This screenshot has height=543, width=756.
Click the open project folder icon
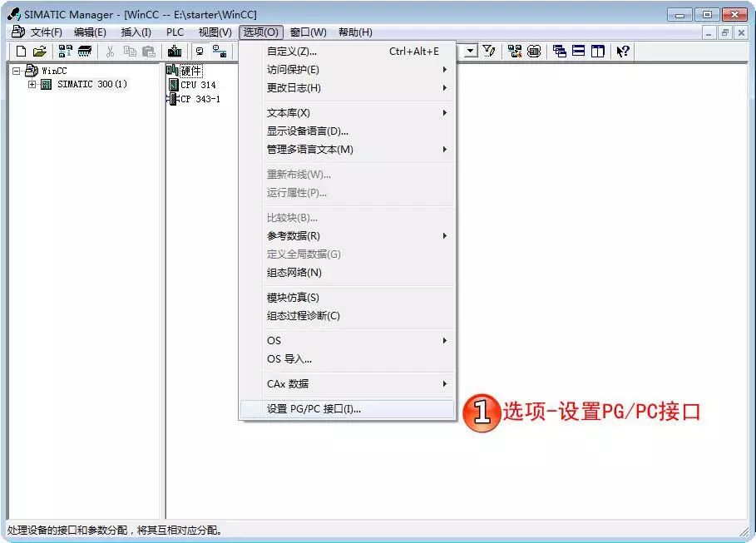(x=40, y=51)
